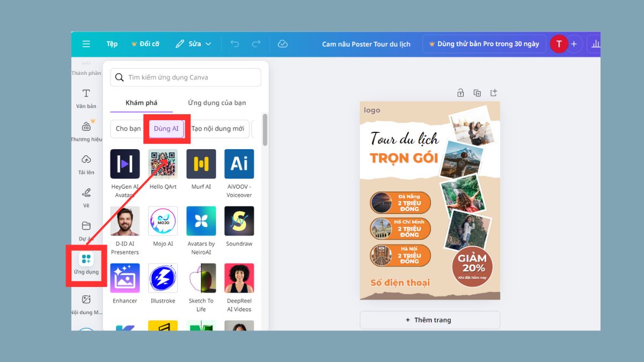Screen dimensions: 644x362
Task: Open the hamburger main menu
Action: pos(86,44)
